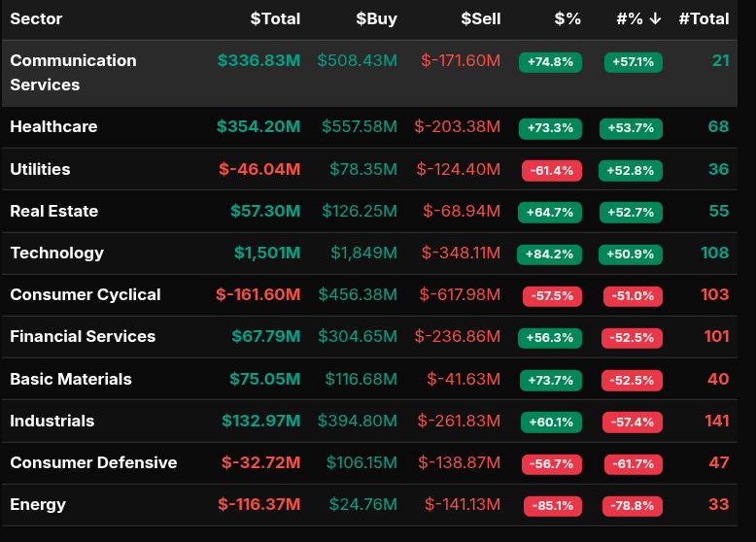756x542 pixels.
Task: Click Energy's red -85.1% badge
Action: point(552,506)
